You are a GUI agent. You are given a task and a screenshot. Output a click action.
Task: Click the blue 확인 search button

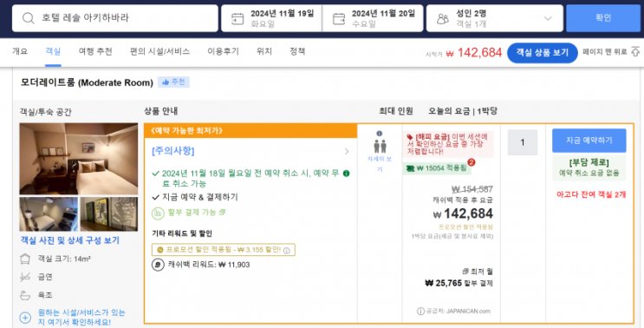(x=603, y=18)
